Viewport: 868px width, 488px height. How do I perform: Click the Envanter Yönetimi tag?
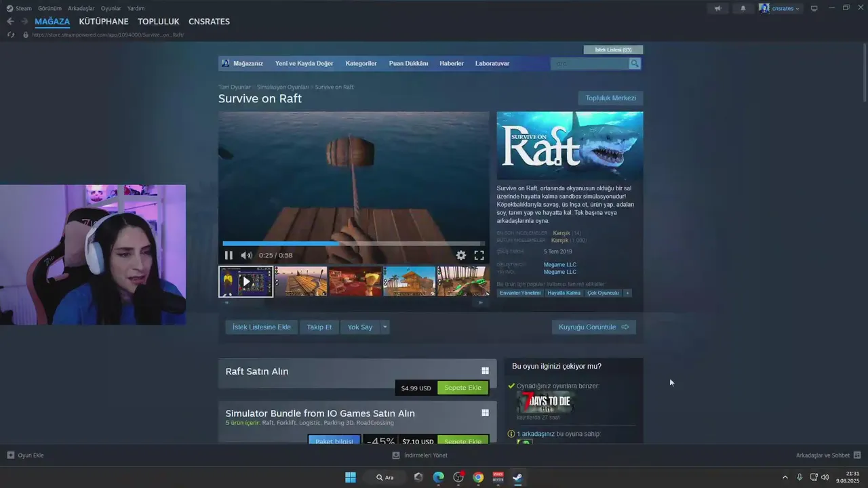point(520,293)
